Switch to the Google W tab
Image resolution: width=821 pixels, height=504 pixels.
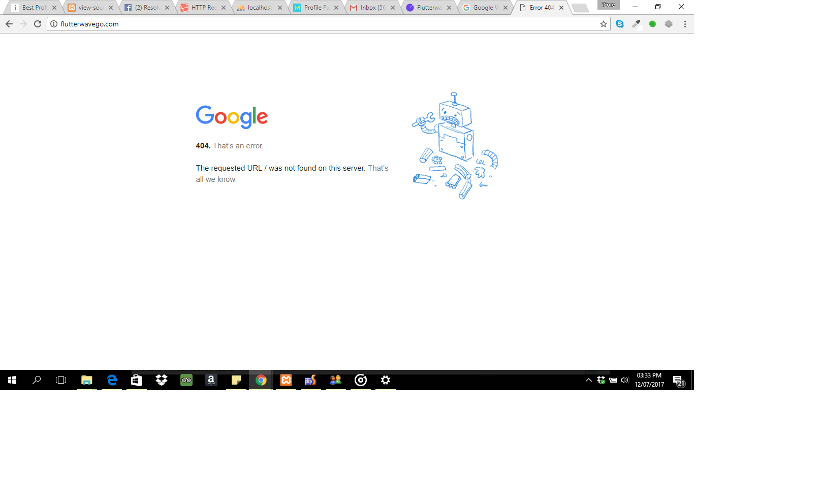485,8
